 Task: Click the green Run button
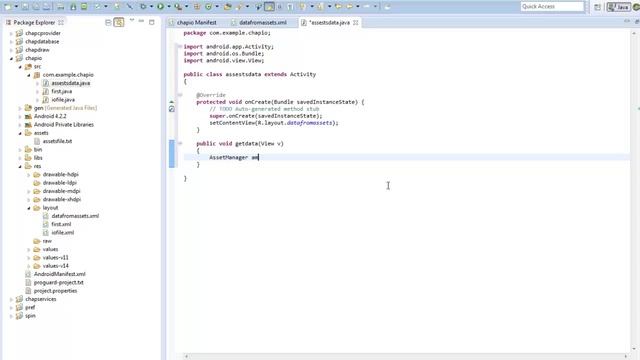coord(160,7)
